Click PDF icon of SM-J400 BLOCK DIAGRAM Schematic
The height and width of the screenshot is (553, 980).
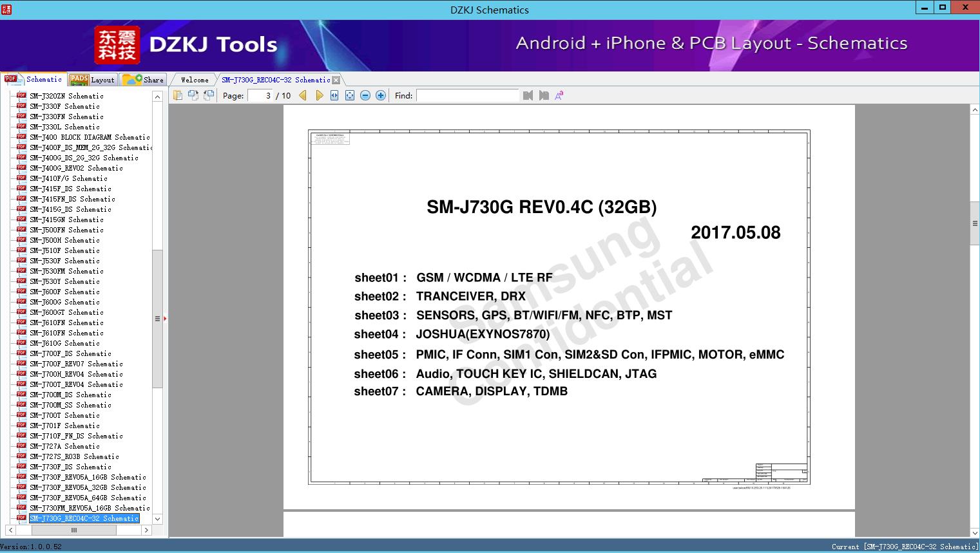(21, 136)
